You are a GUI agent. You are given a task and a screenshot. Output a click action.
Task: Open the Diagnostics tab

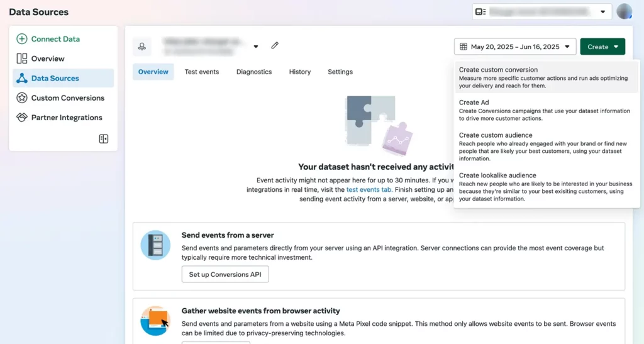tap(254, 72)
